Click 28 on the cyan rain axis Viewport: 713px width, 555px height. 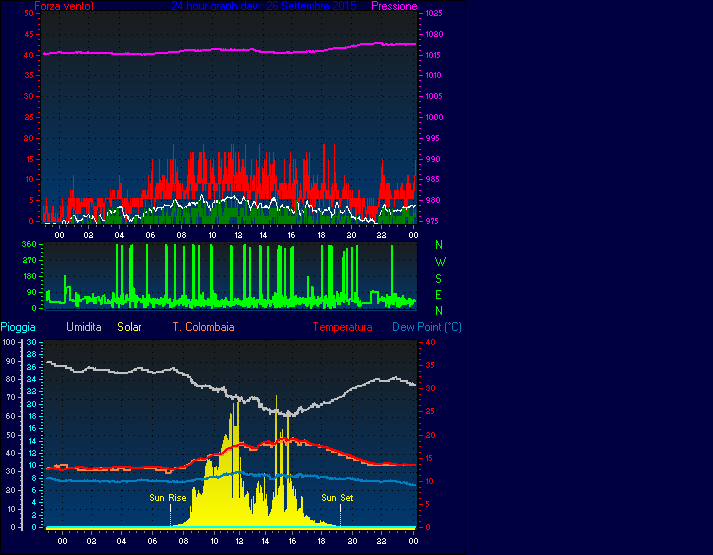coord(32,354)
